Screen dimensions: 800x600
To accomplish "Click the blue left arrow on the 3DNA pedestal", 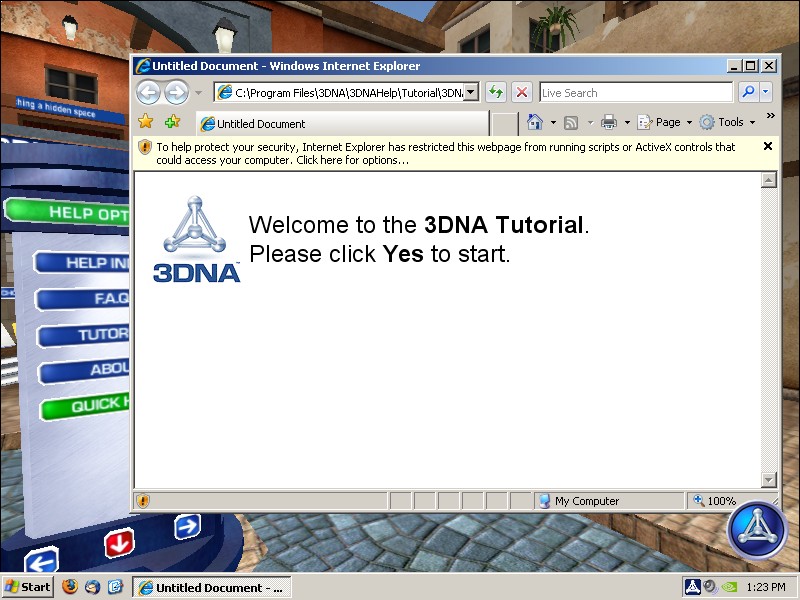I will [41, 561].
